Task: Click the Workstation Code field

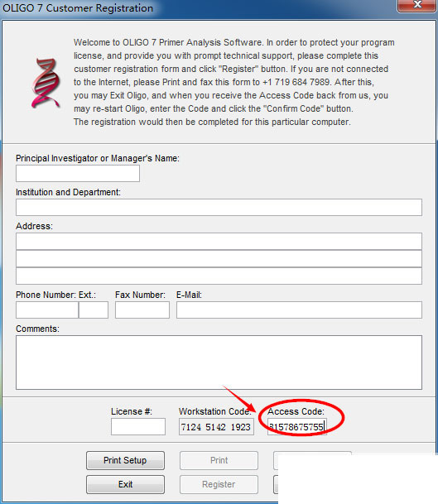Action: click(x=216, y=426)
